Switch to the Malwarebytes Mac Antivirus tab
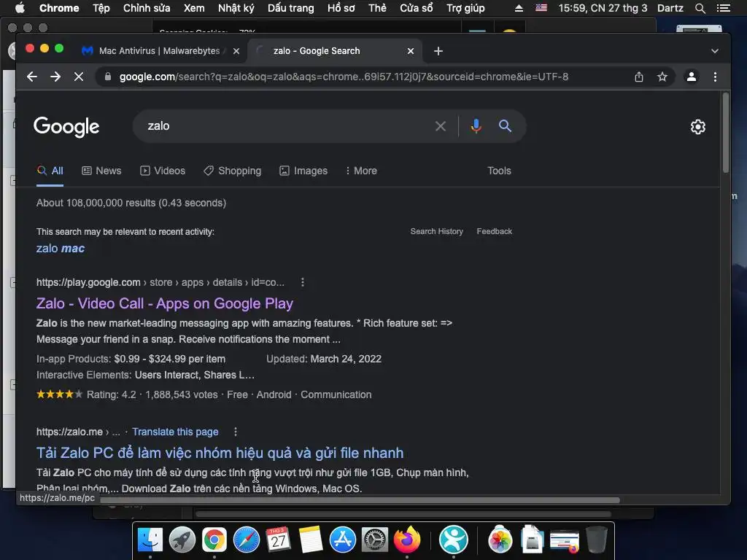The image size is (747, 560). 159,51
